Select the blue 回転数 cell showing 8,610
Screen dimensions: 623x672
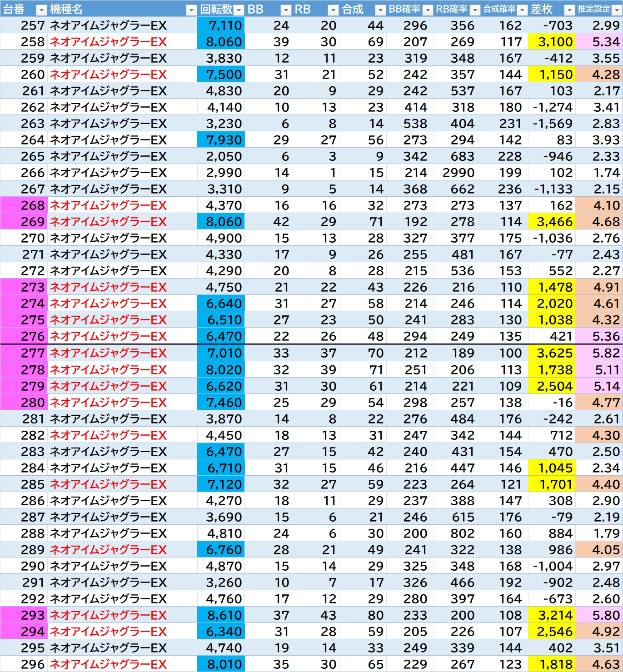[221, 615]
